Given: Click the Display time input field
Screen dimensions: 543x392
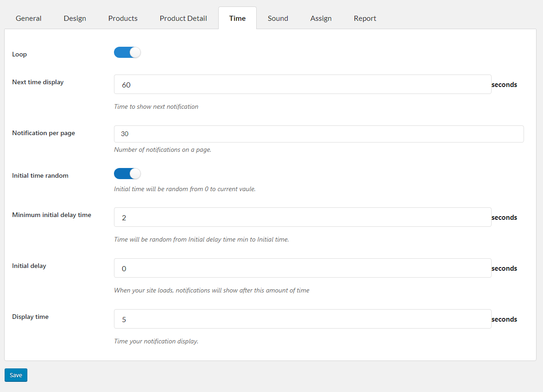Looking at the screenshot, I should pos(303,319).
